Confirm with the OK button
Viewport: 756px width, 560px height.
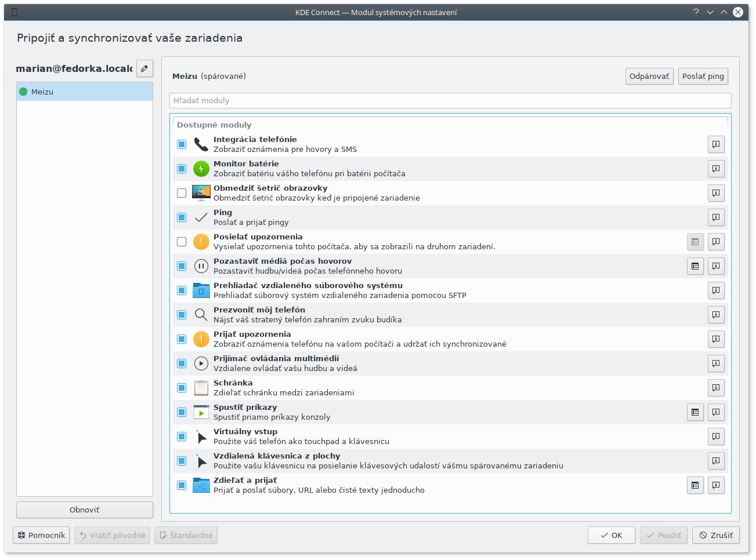(x=612, y=535)
